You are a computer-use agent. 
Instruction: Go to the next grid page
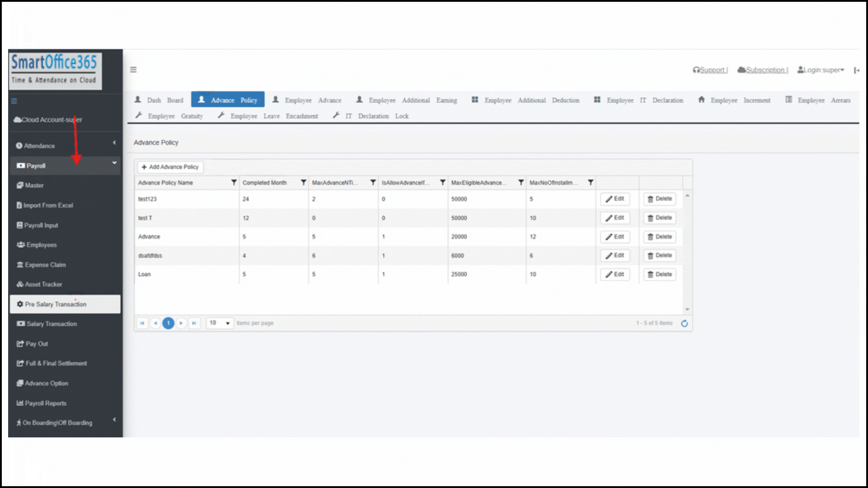tap(181, 323)
